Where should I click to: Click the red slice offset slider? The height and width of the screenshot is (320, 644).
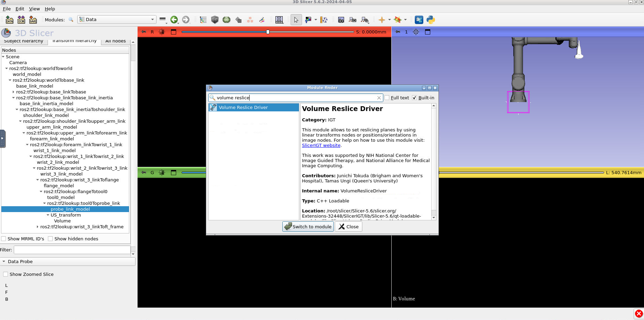pyautogui.click(x=268, y=32)
